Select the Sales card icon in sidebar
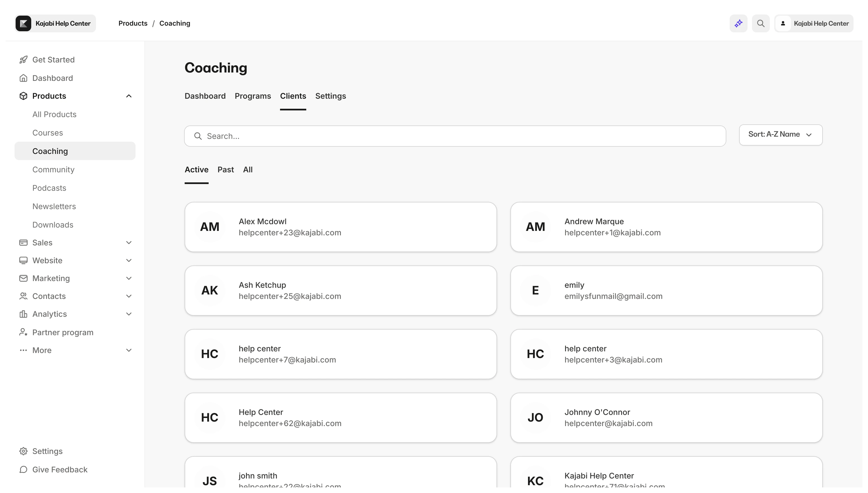The image size is (868, 493). pyautogui.click(x=23, y=242)
